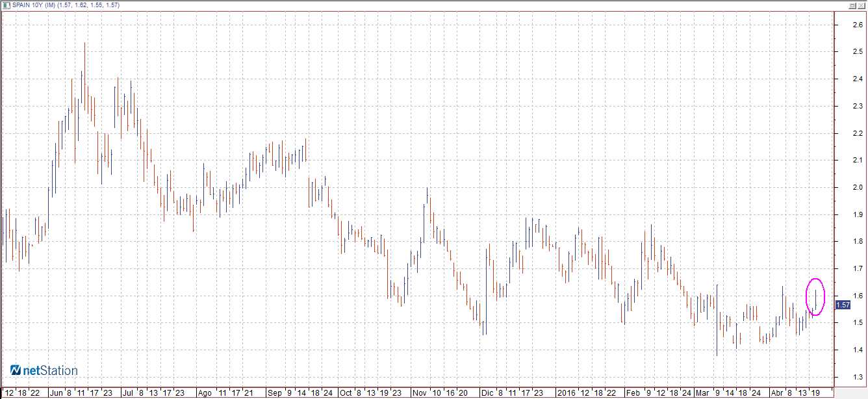This screenshot has width=868, height=399.
Task: Click the Sep label on time axis
Action: pos(275,393)
